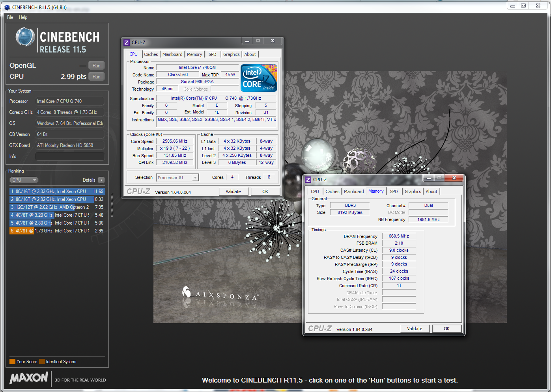Run the CPU benchmark

97,77
